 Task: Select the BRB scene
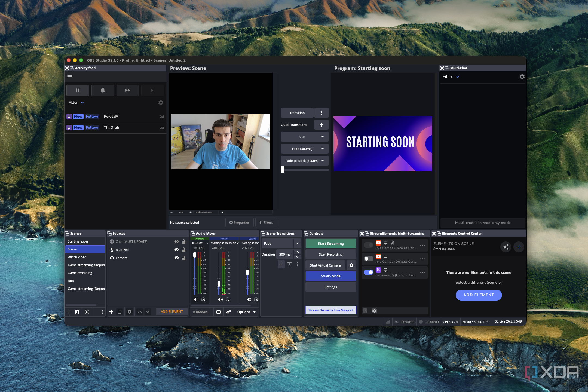pyautogui.click(x=85, y=281)
